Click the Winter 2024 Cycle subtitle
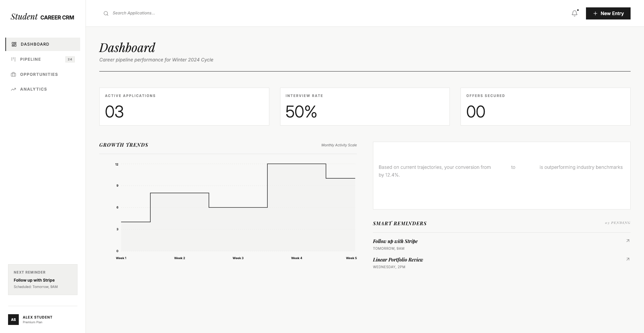Image resolution: width=644 pixels, height=333 pixels. click(156, 60)
